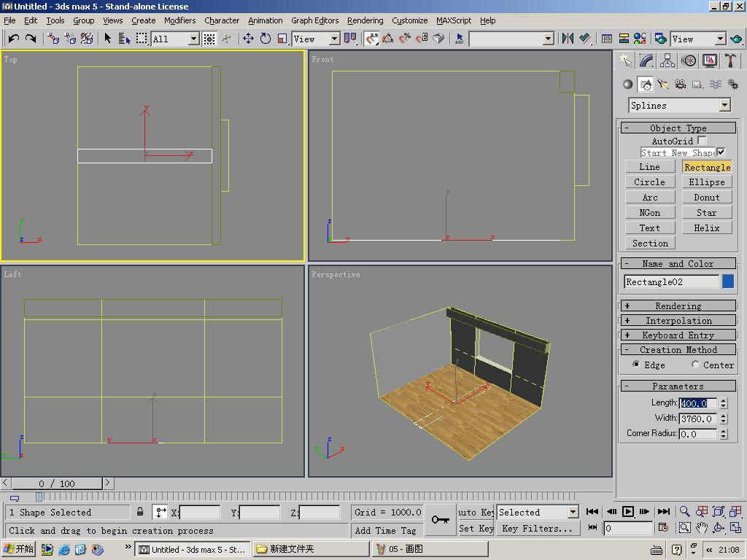This screenshot has width=747, height=560.
Task: Select the Cameras category icon
Action: 680,85
